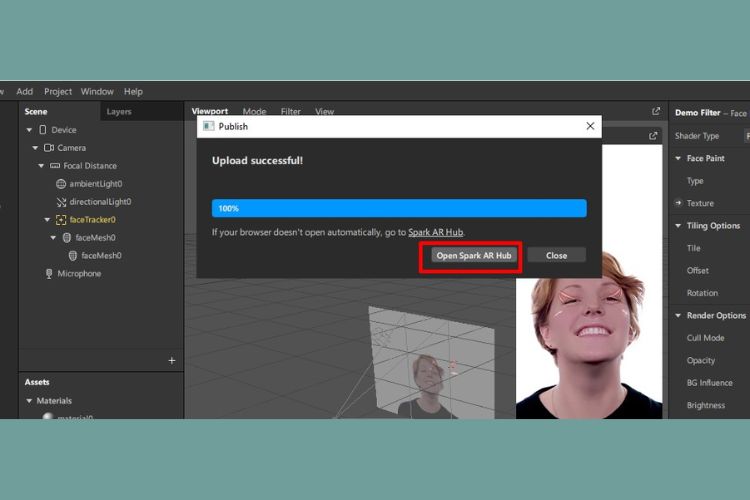Screen dimensions: 750x500
Task: Click the Shader Type property label
Action: 696,136
